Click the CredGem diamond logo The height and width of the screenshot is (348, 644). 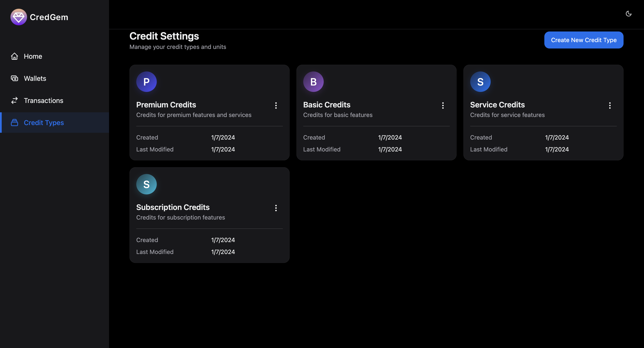19,17
